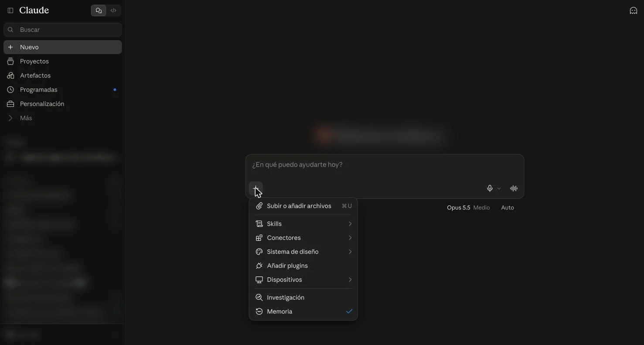
Task: Switch to code mode icon
Action: [113, 10]
